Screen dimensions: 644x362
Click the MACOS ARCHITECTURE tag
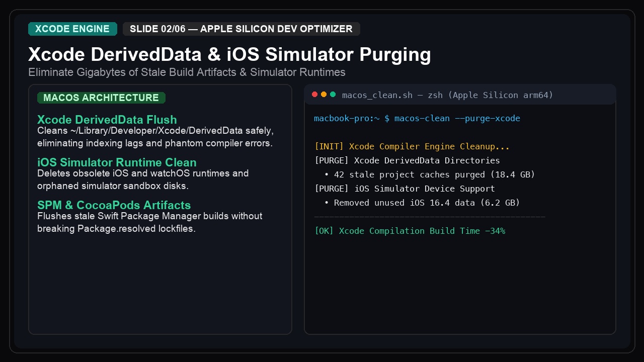tap(101, 98)
